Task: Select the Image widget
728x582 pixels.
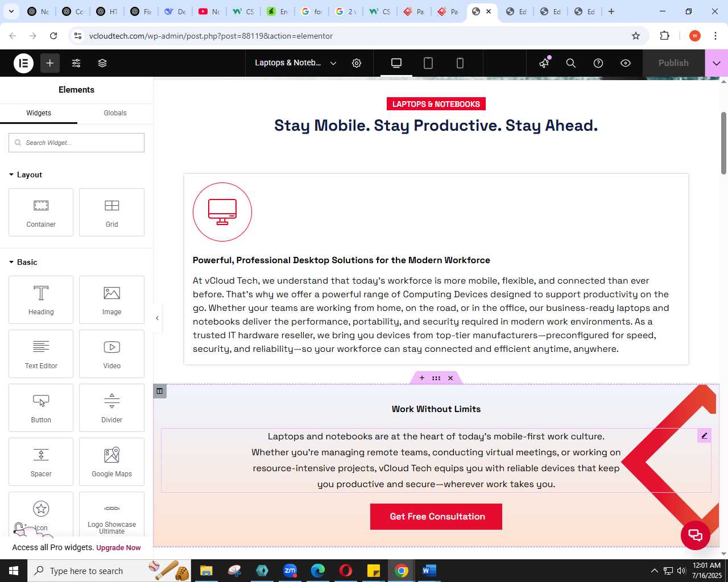Action: [x=111, y=300]
